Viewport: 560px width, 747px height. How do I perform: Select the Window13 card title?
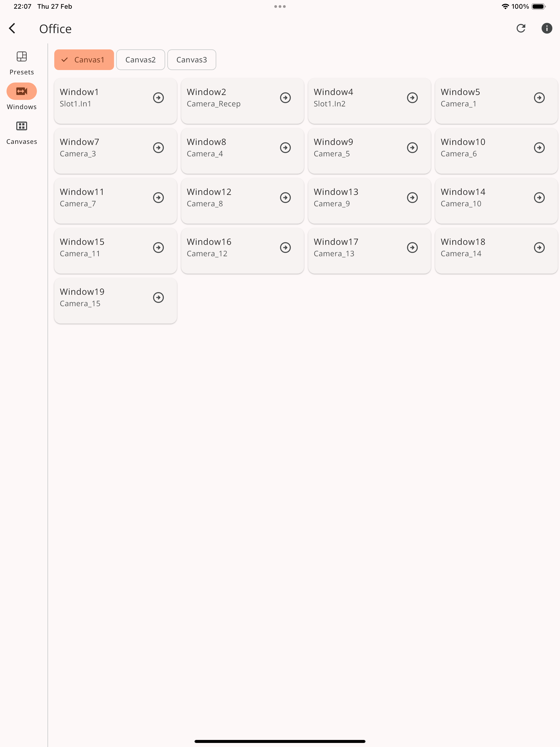click(336, 192)
